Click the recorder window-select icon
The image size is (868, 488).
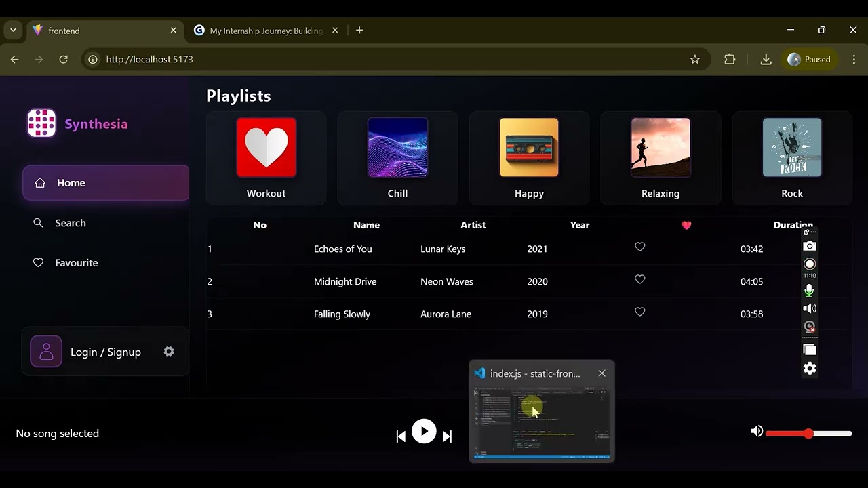tap(810, 350)
